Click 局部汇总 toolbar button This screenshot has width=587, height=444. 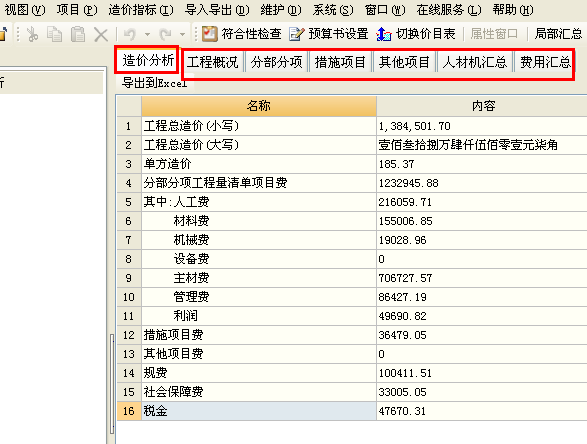[558, 34]
